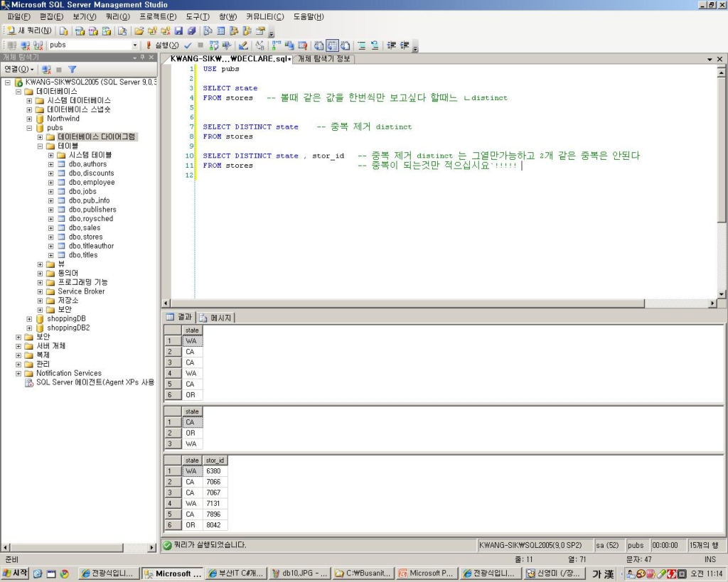Click the Uncomment selected lines icon

point(374,45)
